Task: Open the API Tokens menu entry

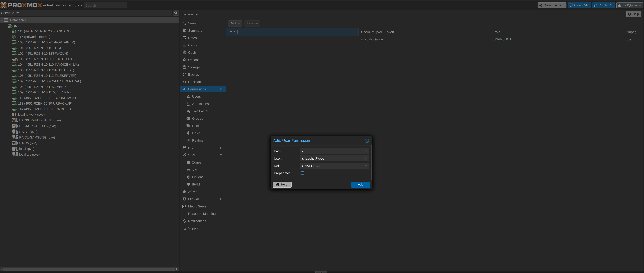Action: click(x=200, y=104)
